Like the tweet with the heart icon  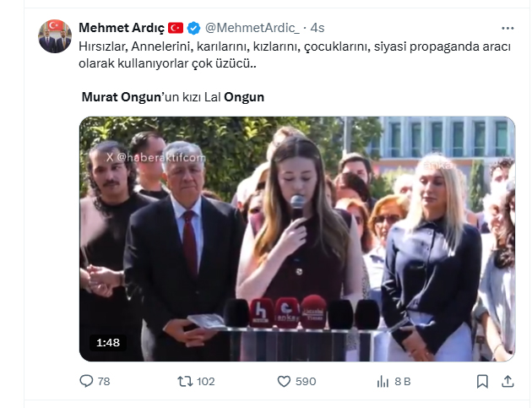pyautogui.click(x=283, y=381)
